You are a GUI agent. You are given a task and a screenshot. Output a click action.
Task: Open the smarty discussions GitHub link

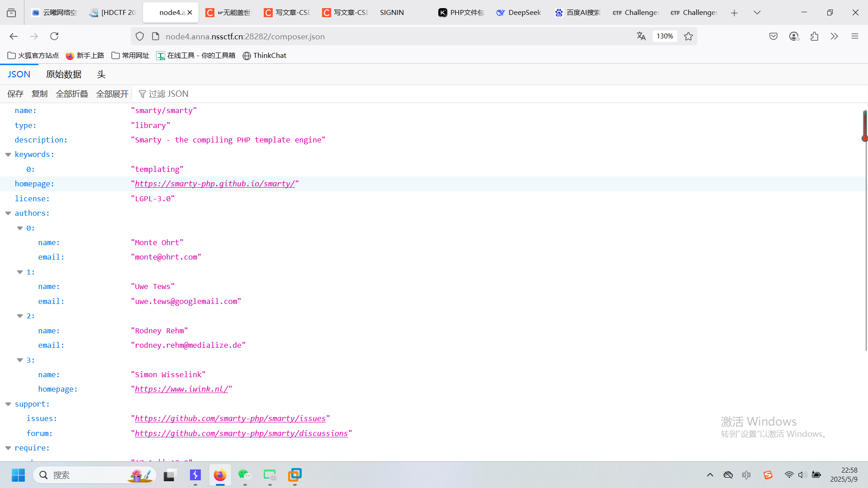(x=241, y=434)
